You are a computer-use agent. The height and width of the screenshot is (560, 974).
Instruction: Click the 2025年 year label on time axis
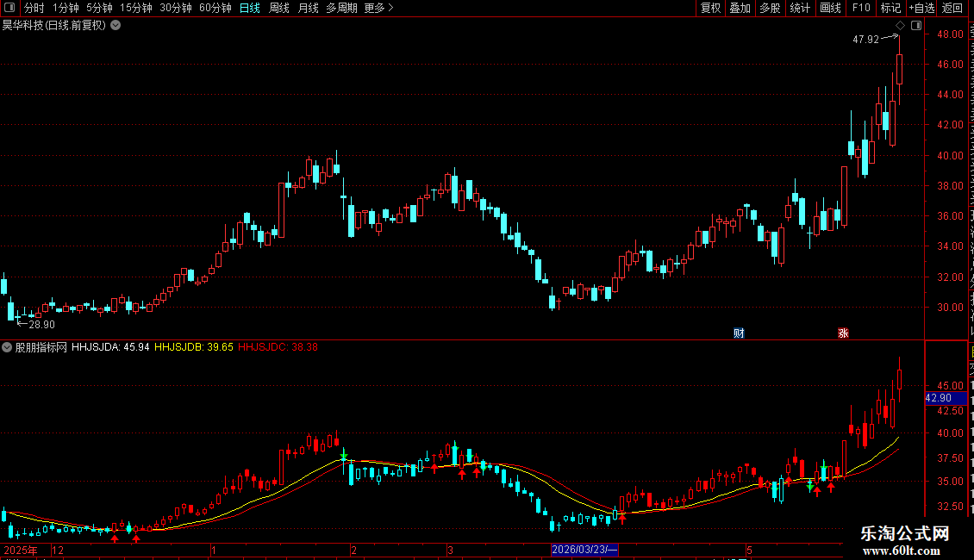(x=21, y=550)
